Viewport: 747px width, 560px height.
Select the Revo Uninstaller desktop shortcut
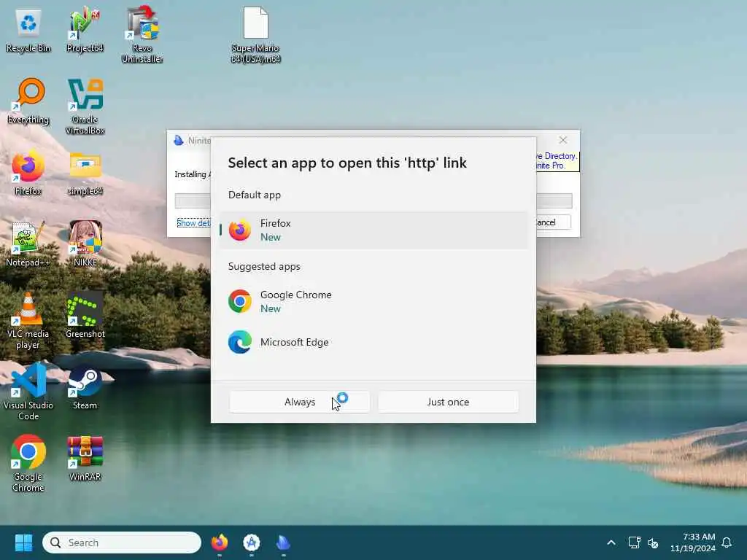[142, 34]
